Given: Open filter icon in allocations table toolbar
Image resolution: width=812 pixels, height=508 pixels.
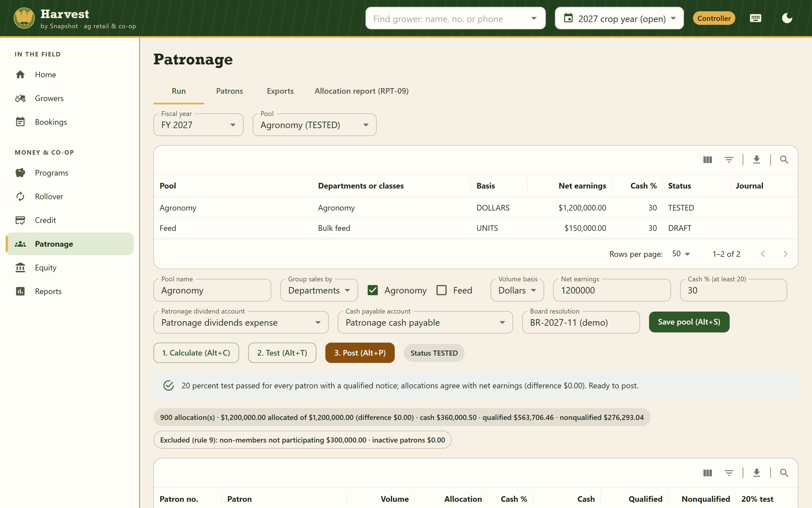Looking at the screenshot, I should pos(729,473).
